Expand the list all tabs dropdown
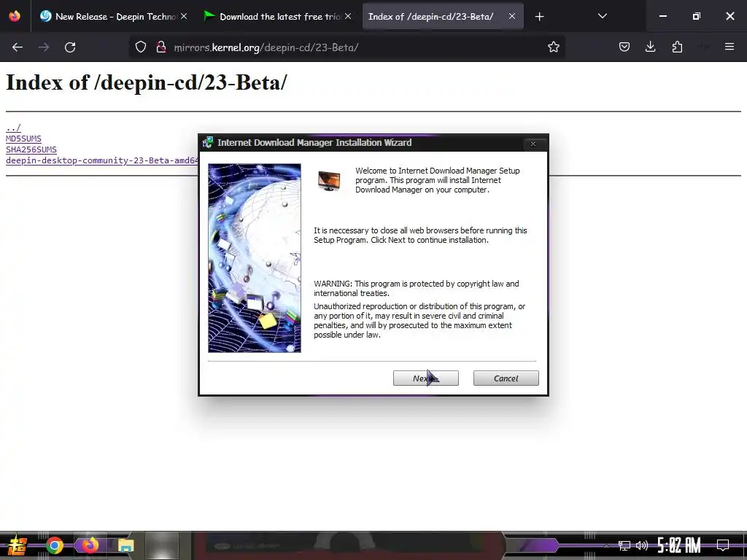 602,16
